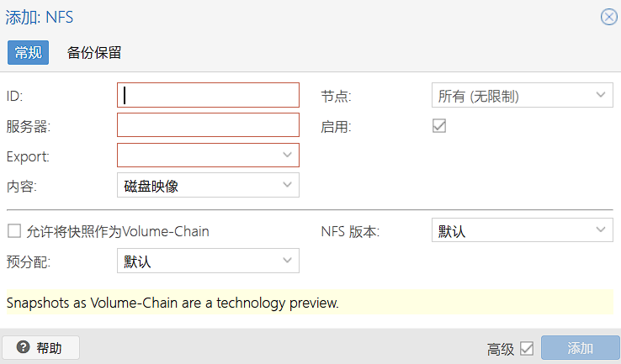Open the 预分配 dropdown
621x364 pixels.
pyautogui.click(x=288, y=261)
